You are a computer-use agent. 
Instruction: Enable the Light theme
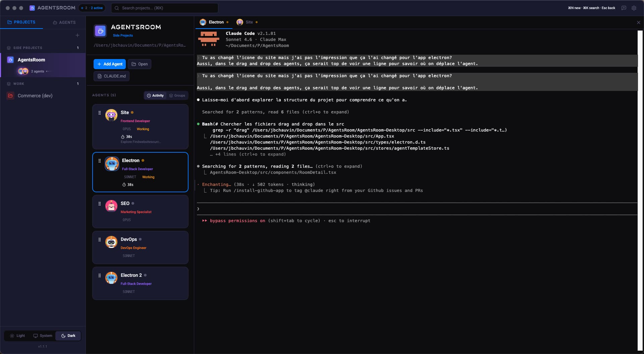17,336
